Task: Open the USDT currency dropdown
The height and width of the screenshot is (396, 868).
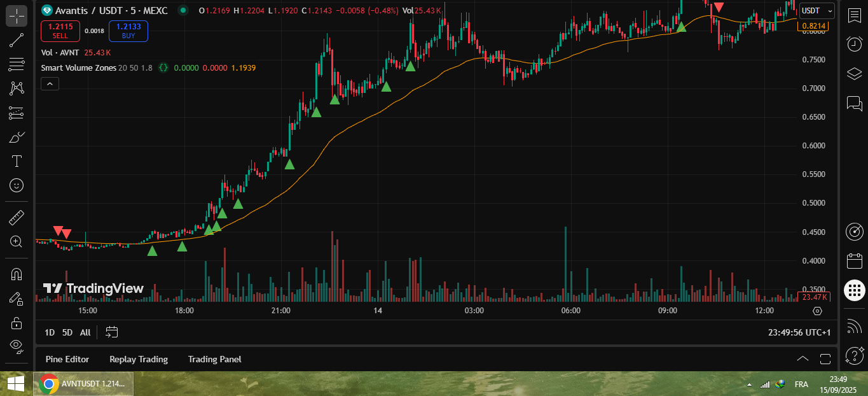Action: pos(816,10)
